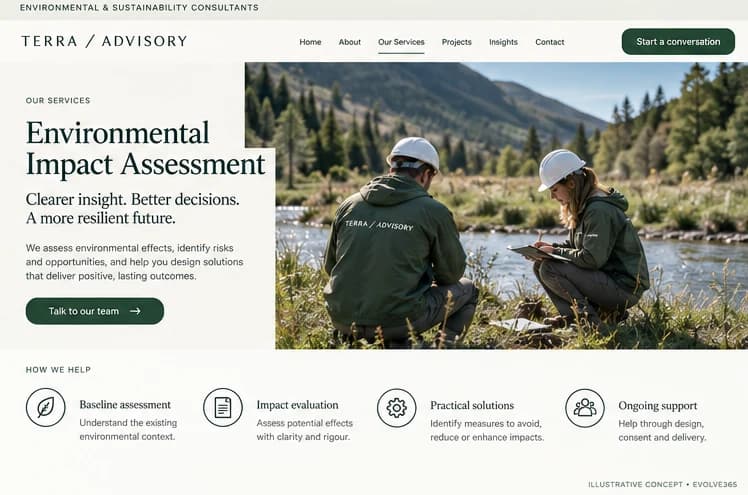Open the Insights nav link

click(503, 42)
